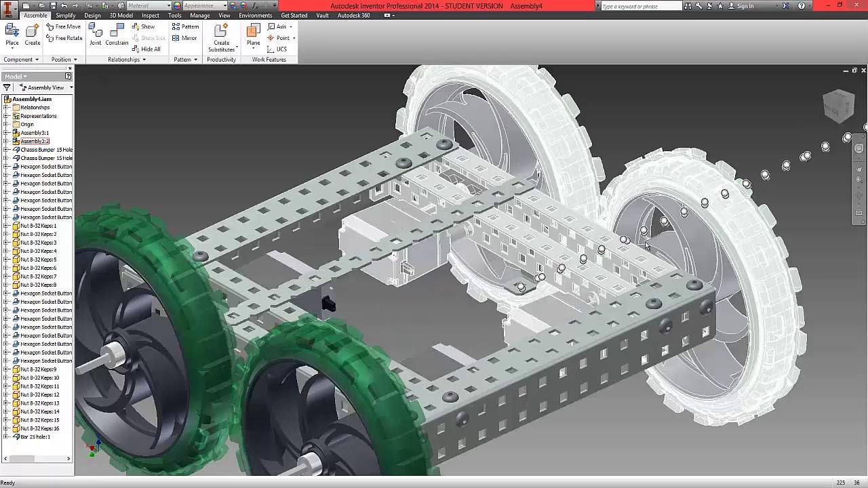Go to the Manage ribbon tab
Viewport: 868px width, 488px height.
(200, 16)
